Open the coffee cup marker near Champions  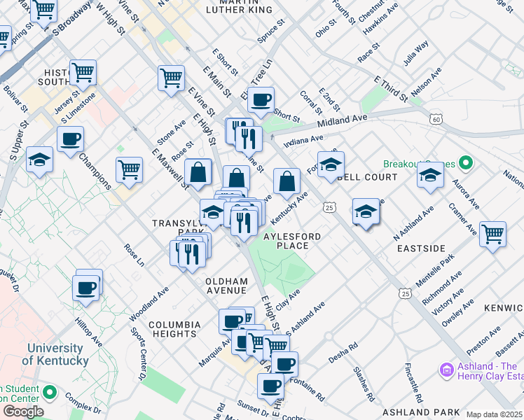pos(70,139)
